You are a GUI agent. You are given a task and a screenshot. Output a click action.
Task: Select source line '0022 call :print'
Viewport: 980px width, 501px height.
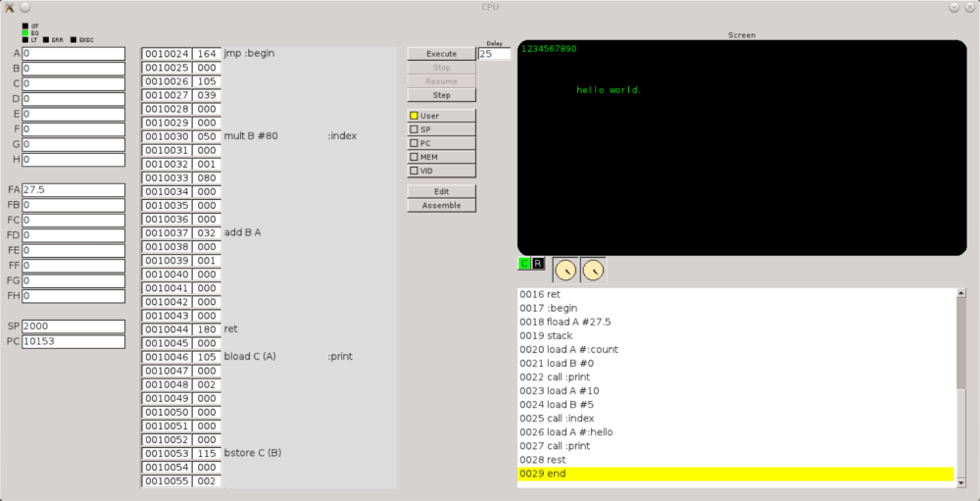[x=736, y=377]
